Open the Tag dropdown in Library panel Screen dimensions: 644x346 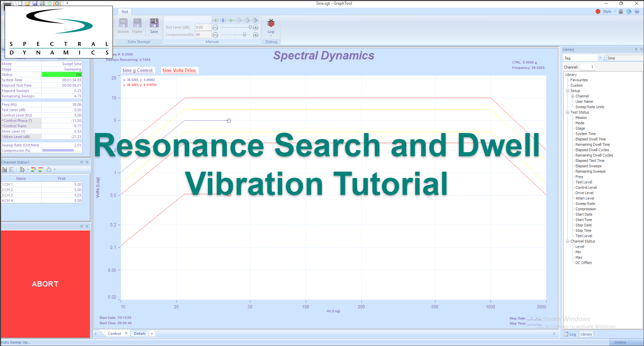pos(601,58)
